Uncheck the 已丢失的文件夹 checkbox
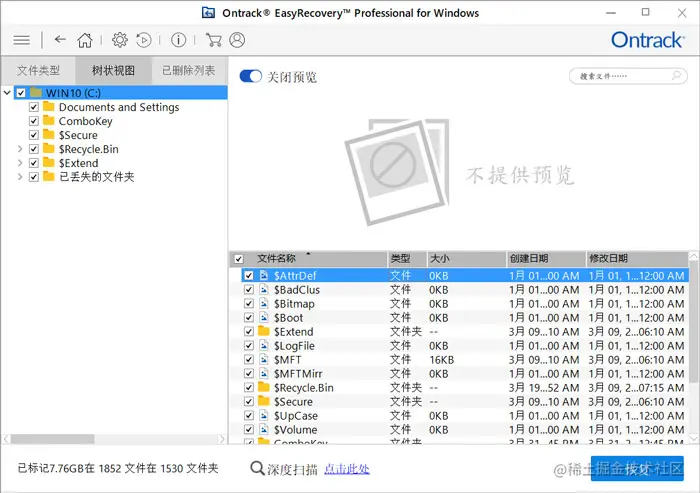 (33, 177)
